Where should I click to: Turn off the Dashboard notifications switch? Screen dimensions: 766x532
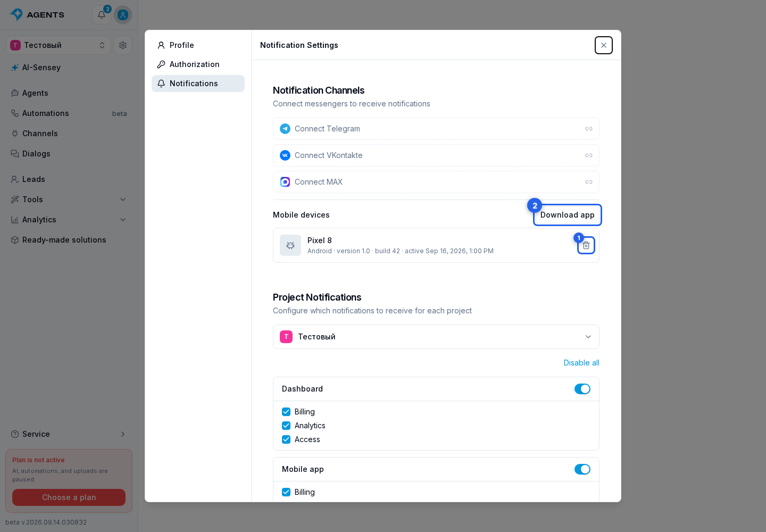(582, 389)
